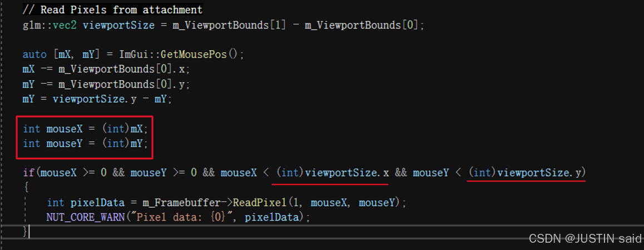644x250 pixels.
Task: Click the mY = viewportSize.y - mY line
Action: (97, 99)
